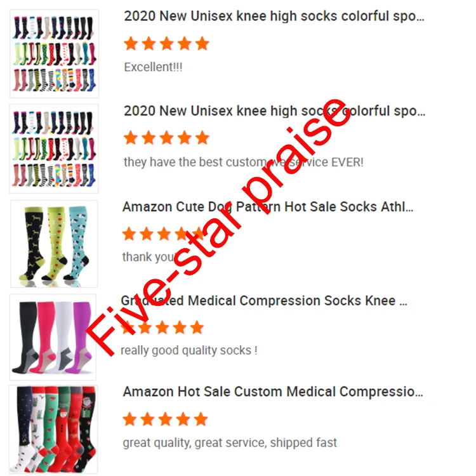Open the second colorful knee high socks thumbnail
This screenshot has height=476, width=476.
pos(54,149)
